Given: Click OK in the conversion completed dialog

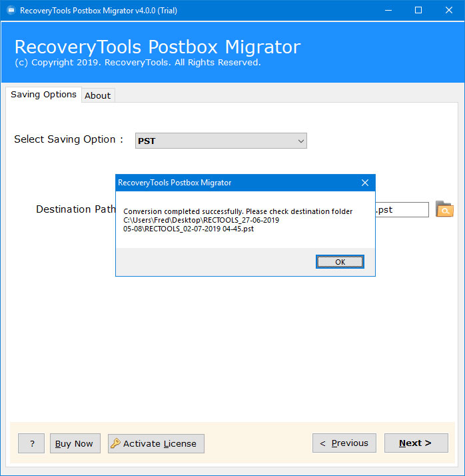Looking at the screenshot, I should (x=340, y=262).
